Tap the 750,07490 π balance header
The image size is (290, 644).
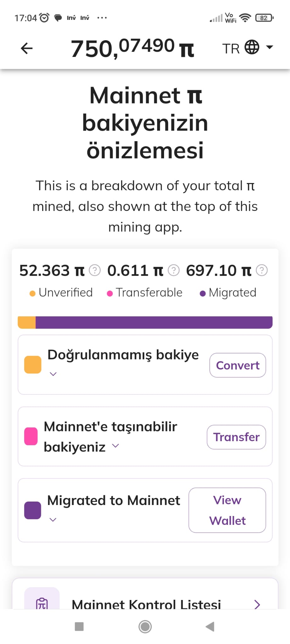tap(132, 48)
